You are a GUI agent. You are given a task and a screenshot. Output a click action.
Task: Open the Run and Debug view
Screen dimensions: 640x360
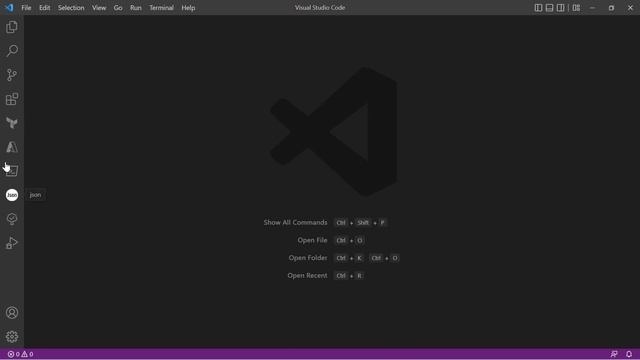tap(12, 243)
